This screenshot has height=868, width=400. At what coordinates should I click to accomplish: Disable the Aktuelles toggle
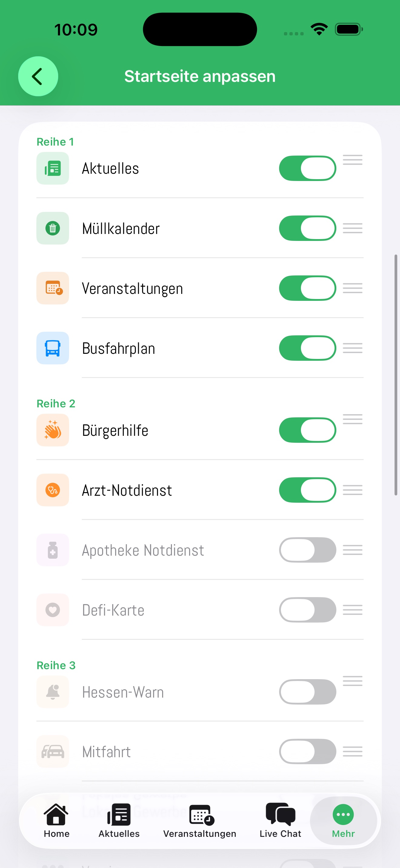point(307,168)
